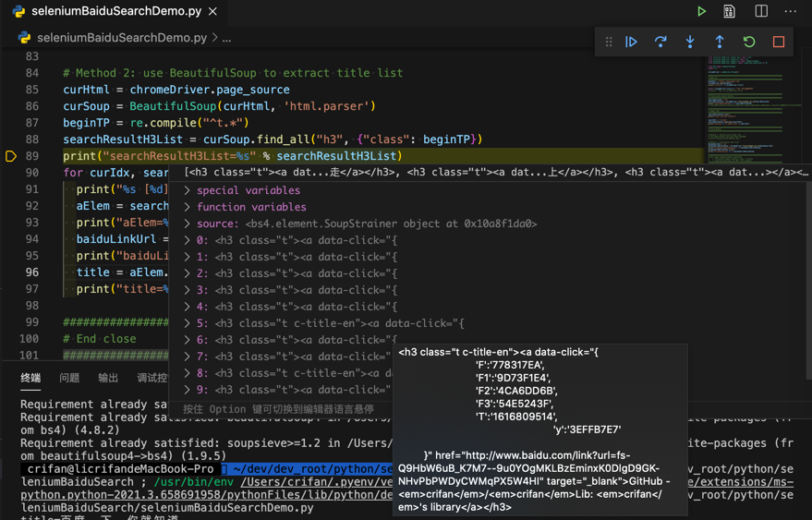Run the Python file with play icon
The width and height of the screenshot is (812, 520).
tap(701, 11)
